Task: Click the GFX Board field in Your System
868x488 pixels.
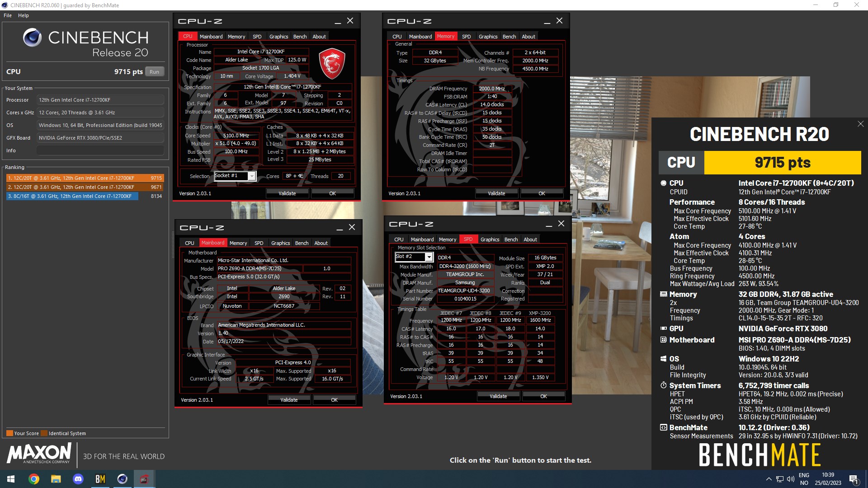Action: pos(100,138)
